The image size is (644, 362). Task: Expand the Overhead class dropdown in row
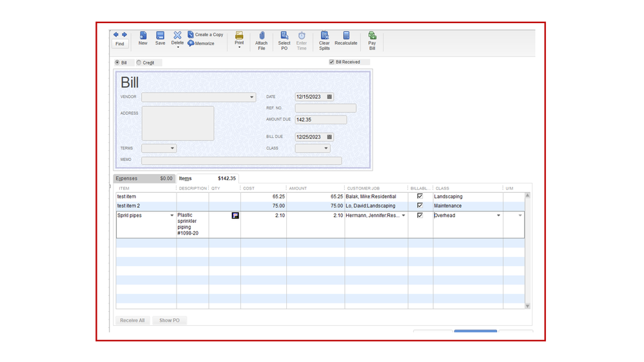pos(498,216)
